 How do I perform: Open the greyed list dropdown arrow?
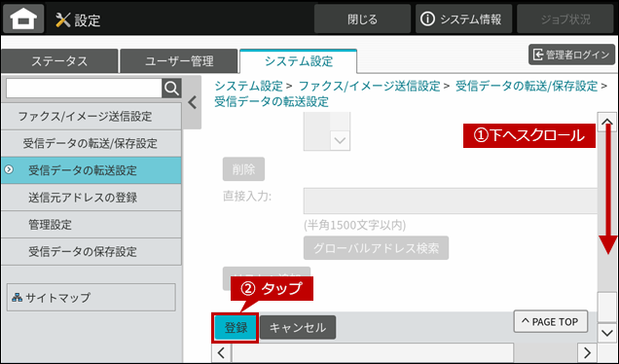[340, 140]
